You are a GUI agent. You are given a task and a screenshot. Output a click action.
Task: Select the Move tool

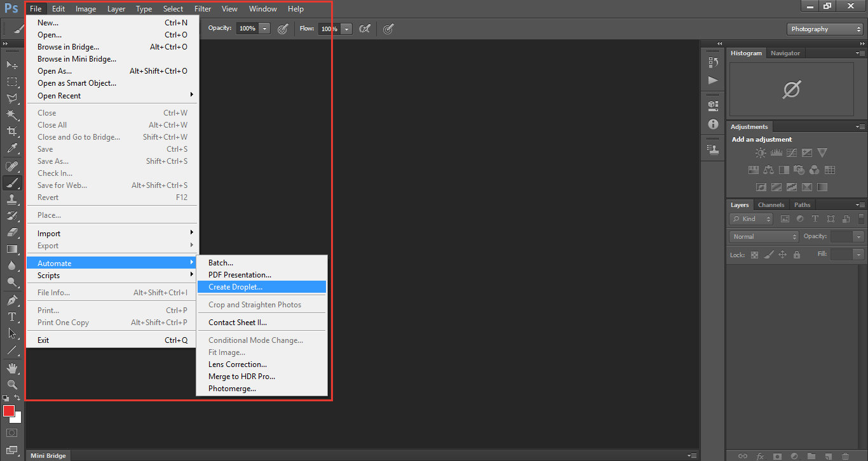pos(12,65)
